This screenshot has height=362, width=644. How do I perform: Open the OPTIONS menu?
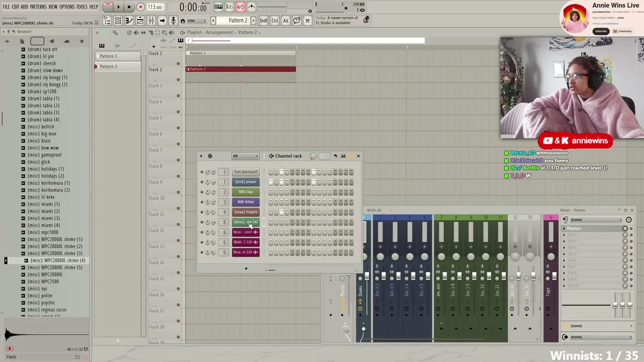coord(67,7)
